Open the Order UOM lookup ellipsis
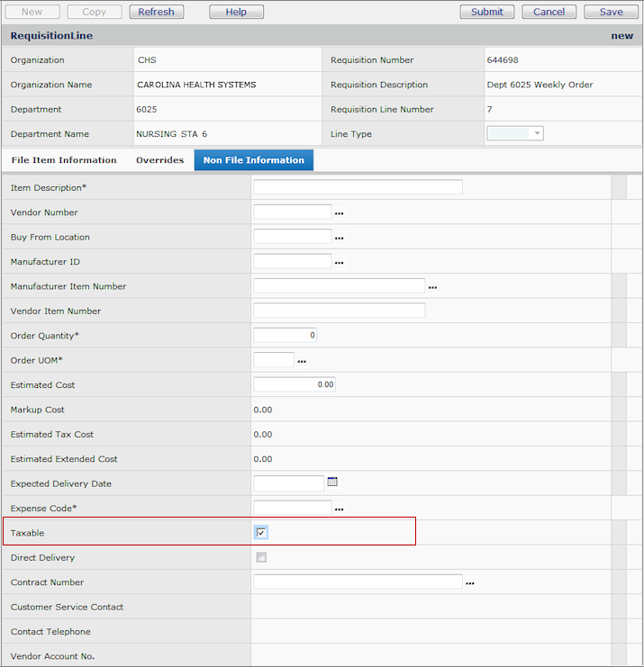Viewport: 644px width, 667px height. tap(302, 362)
